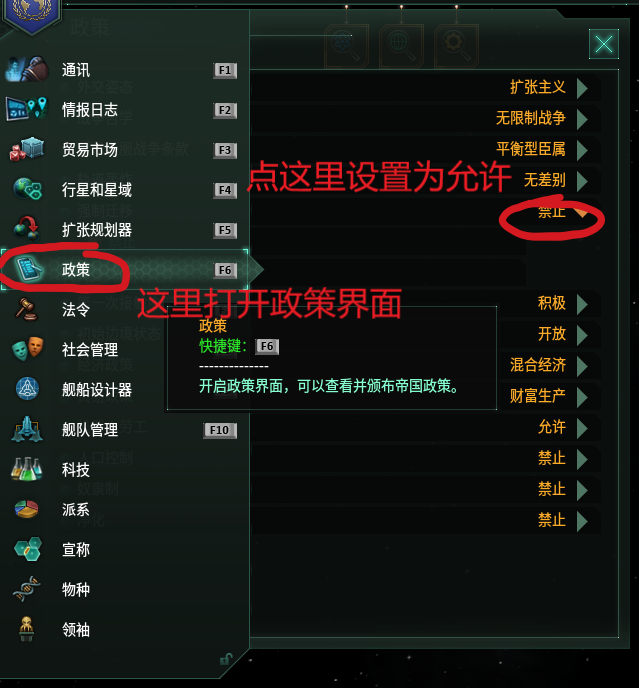Select the 法令 edicts gavel icon
639x688 pixels.
[27, 309]
